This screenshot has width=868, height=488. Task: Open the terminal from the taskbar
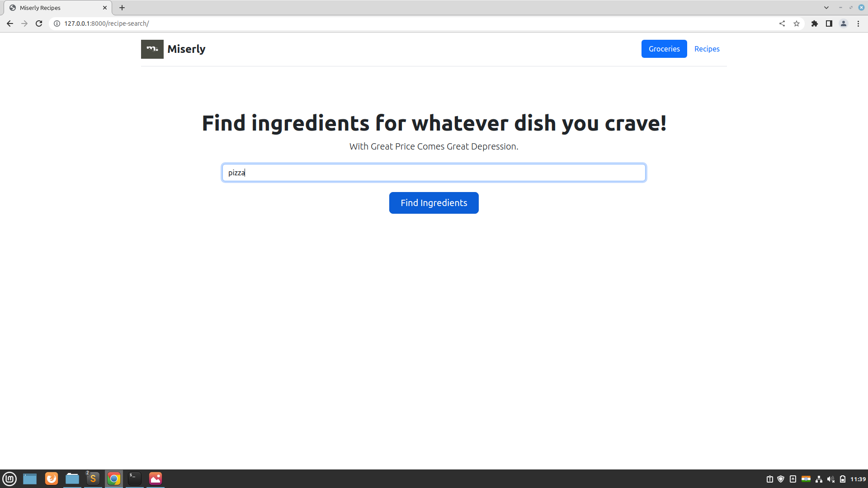(135, 479)
